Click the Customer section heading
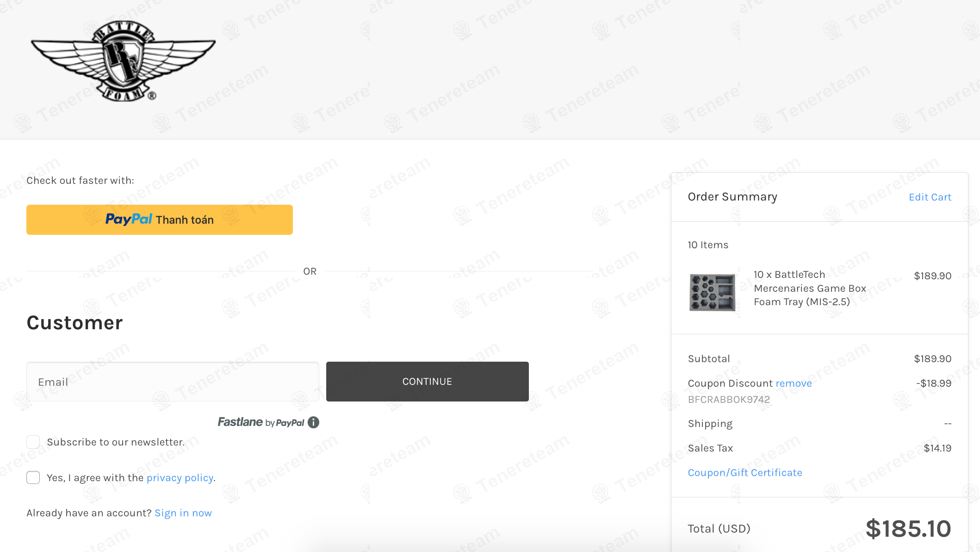The height and width of the screenshot is (552, 980). pyautogui.click(x=75, y=323)
